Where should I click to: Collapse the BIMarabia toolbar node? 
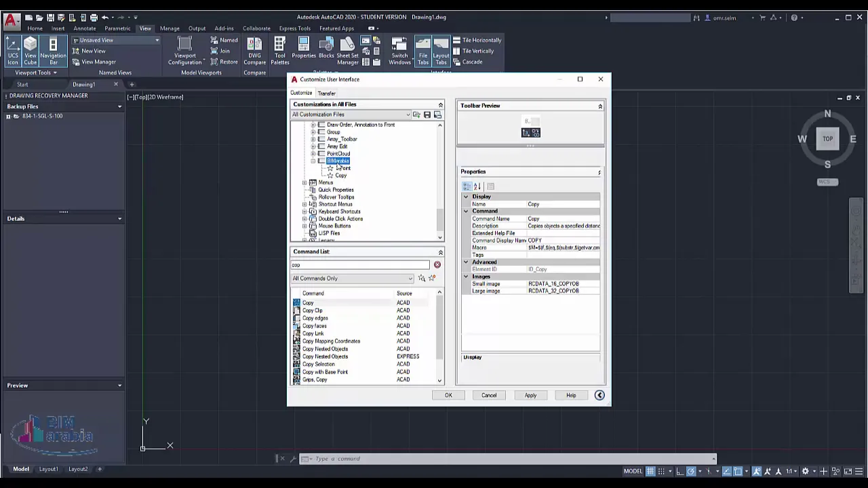(x=313, y=161)
